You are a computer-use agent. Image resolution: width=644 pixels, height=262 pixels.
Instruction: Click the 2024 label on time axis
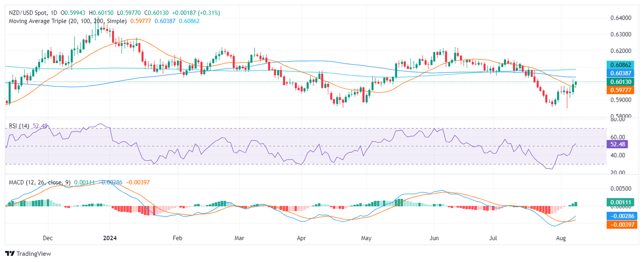coord(109,238)
